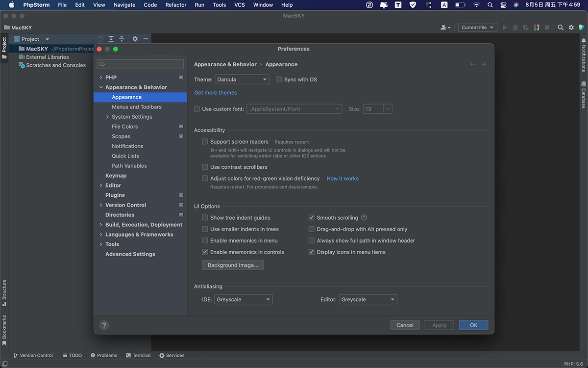Click Run with Coverage icon
The width and height of the screenshot is (588, 368).
(526, 27)
